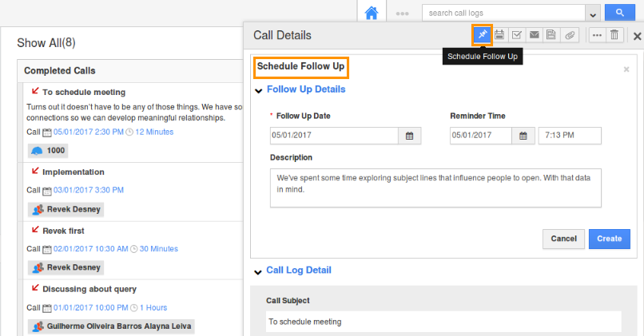Click the 1000 contact tag

48,151
